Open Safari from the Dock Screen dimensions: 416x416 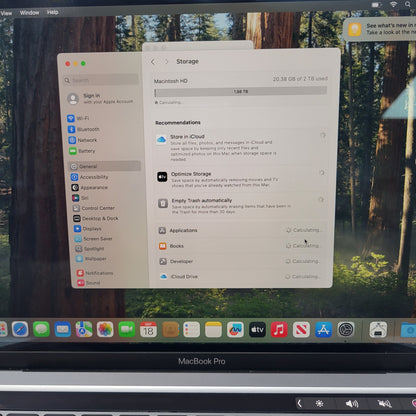click(20, 330)
